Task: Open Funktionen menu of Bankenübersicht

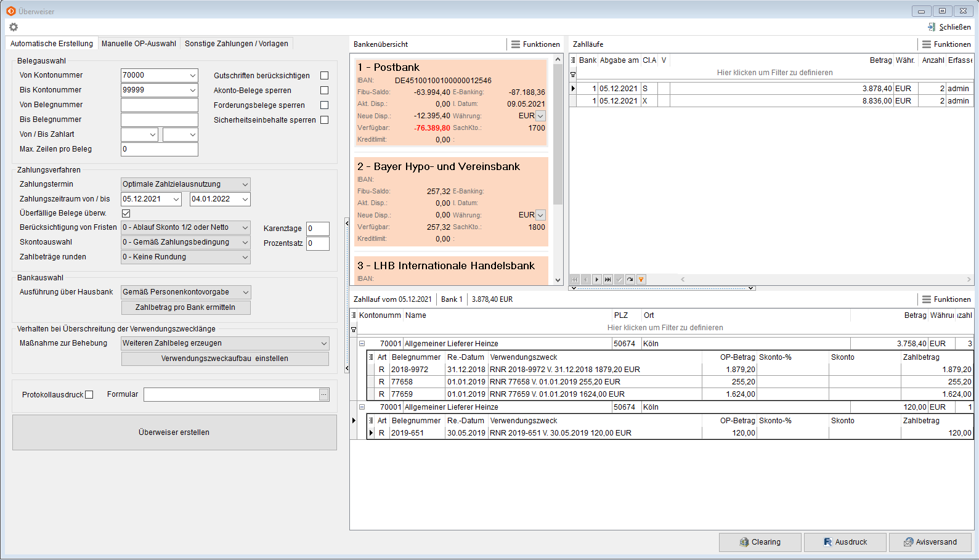Action: tap(535, 44)
